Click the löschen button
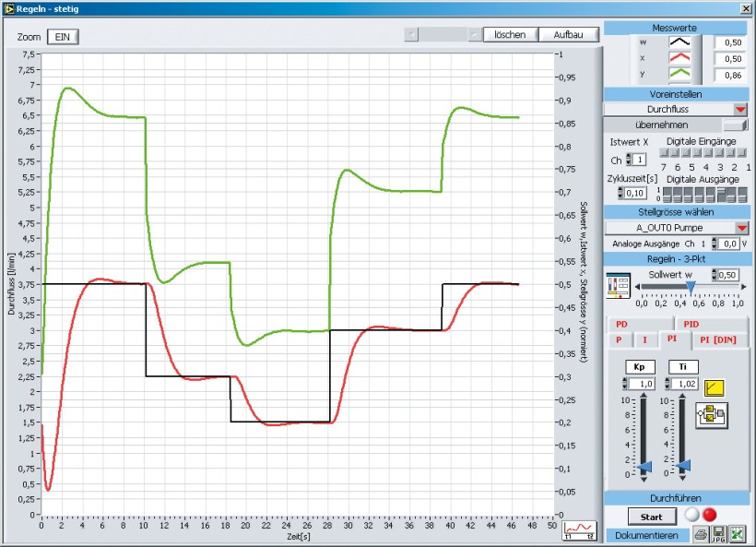Screen dimensions: 756x547 point(510,34)
